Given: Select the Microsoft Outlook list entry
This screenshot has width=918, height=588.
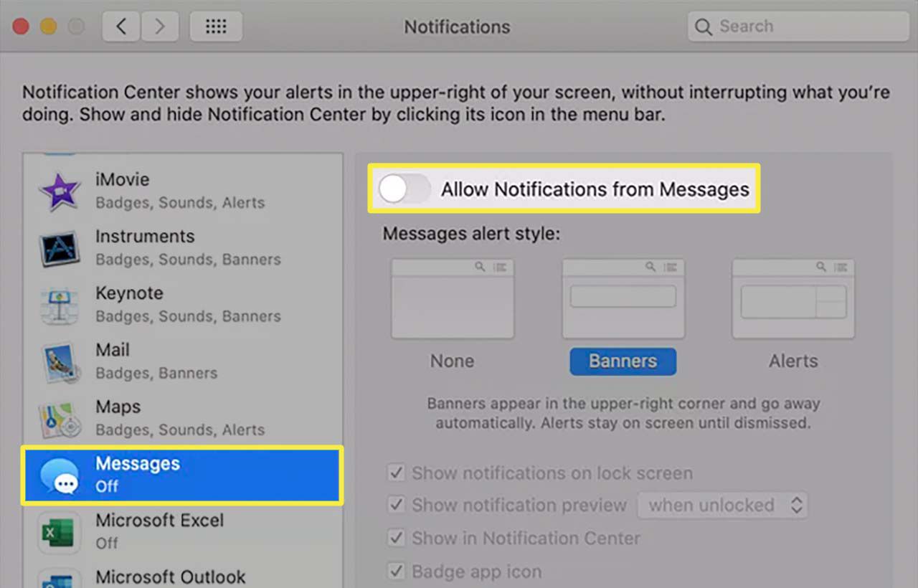Looking at the screenshot, I should [171, 577].
